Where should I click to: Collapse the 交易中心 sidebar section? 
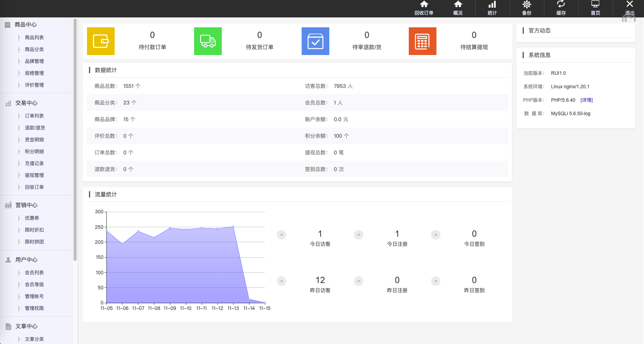(x=26, y=103)
